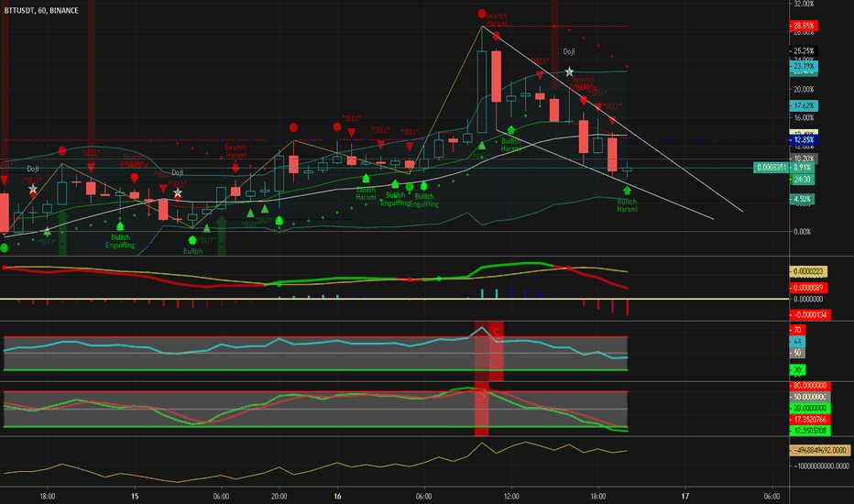Click the -4968849692.0000 OBV value label

820,450
